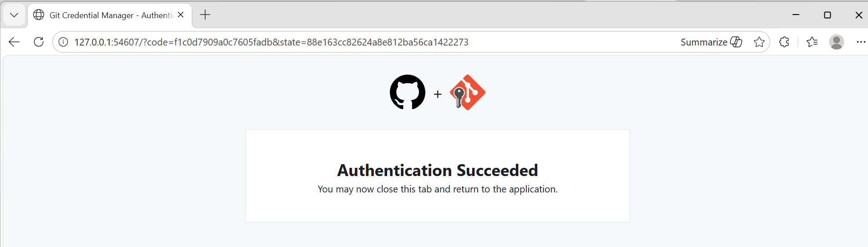View site information icon in address bar
868x247 pixels.
[63, 42]
